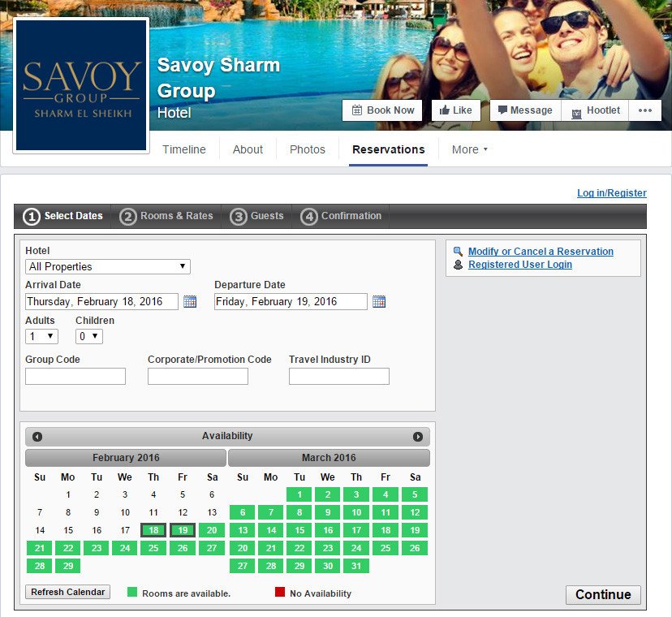The width and height of the screenshot is (672, 617).
Task: Open the Log in/Register link
Action: (611, 193)
